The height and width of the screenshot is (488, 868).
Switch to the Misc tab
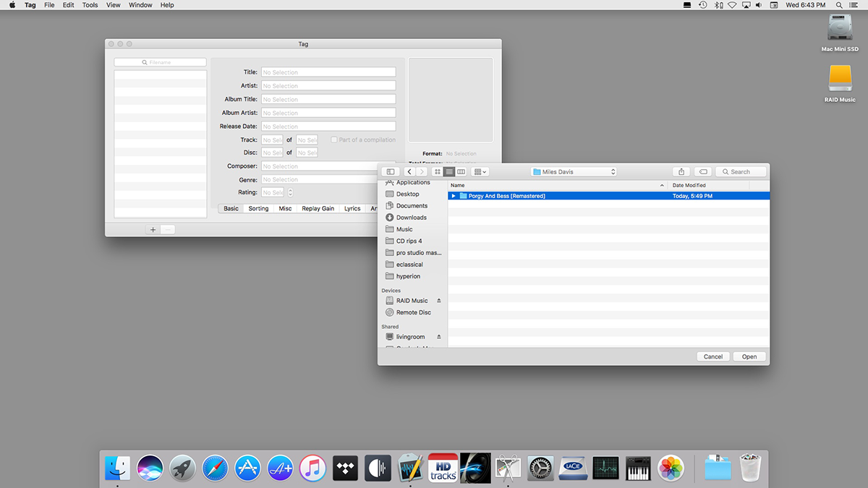point(285,208)
